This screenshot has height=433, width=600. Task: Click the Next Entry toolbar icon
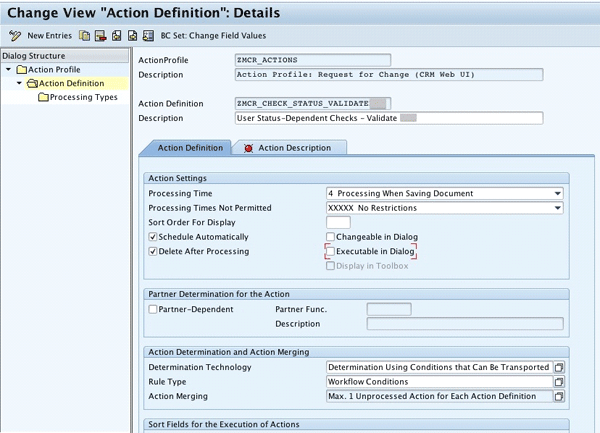(131, 36)
